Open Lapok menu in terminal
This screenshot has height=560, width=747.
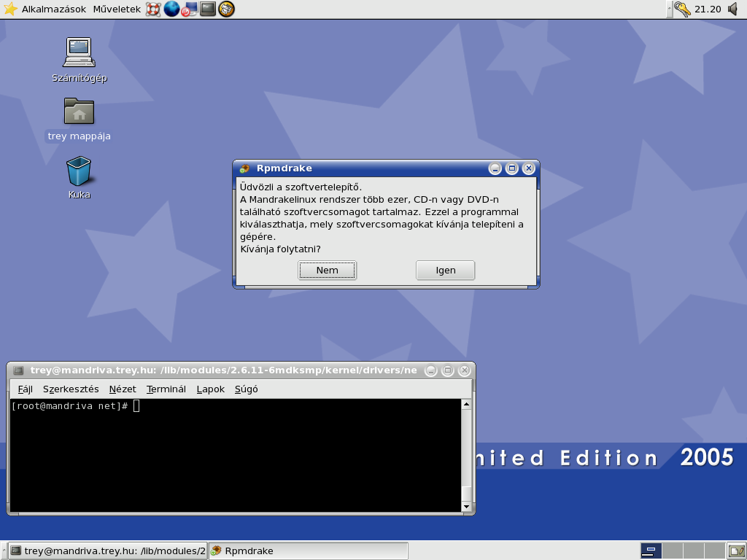[x=211, y=389]
